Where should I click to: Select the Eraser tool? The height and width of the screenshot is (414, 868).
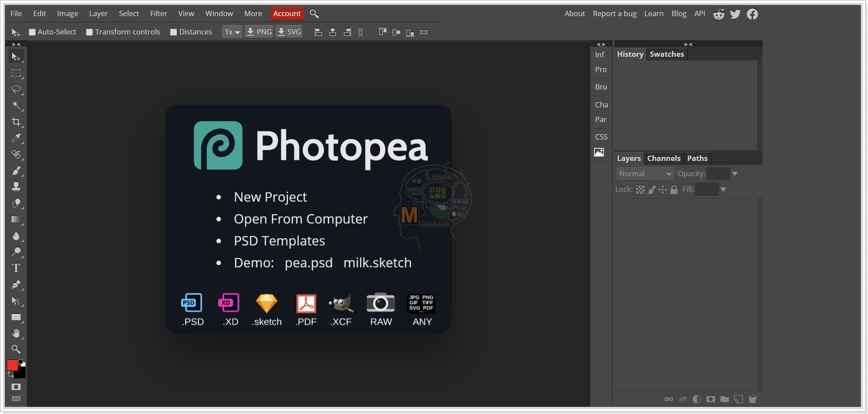16,203
